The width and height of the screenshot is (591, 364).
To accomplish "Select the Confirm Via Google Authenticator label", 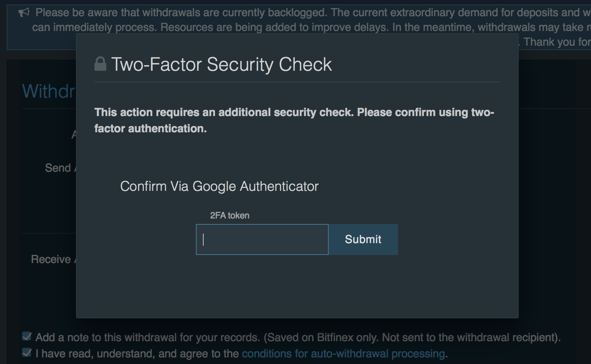I will (x=219, y=186).
